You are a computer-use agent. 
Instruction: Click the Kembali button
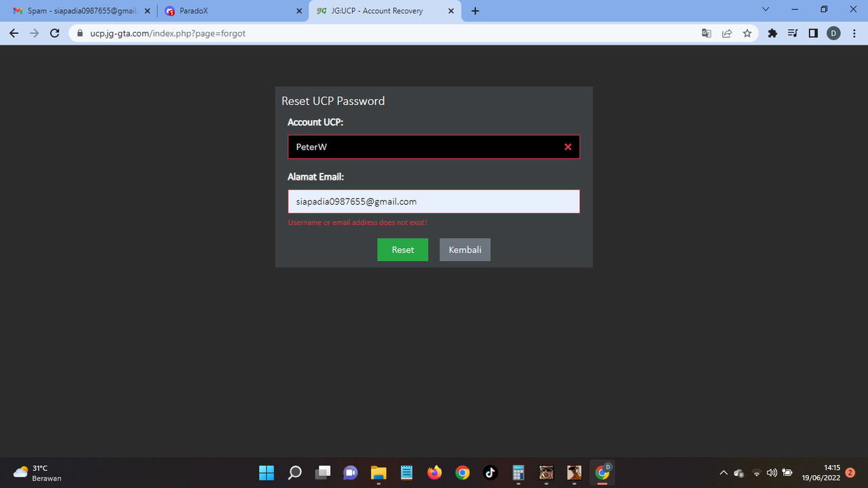tap(465, 249)
